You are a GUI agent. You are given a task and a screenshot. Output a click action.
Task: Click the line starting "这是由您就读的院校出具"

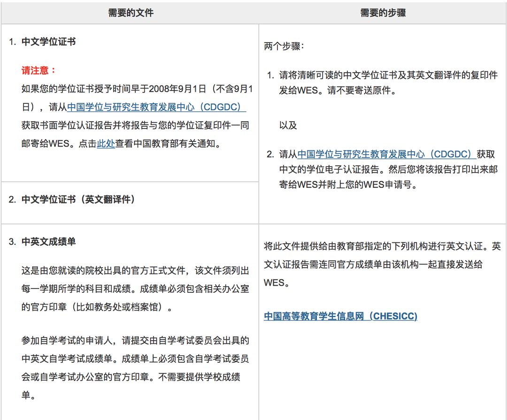click(135, 270)
